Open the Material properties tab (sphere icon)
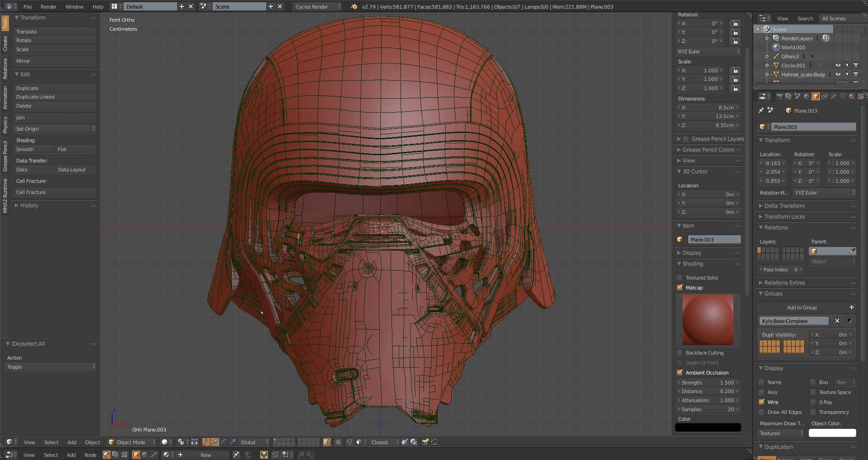This screenshot has width=868, height=460. tap(852, 96)
